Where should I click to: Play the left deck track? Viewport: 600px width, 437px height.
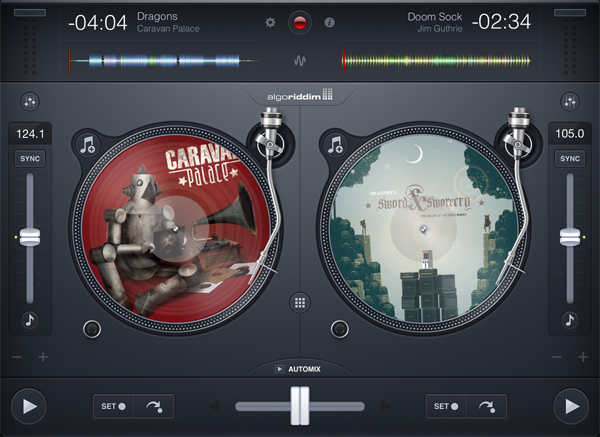click(x=29, y=406)
